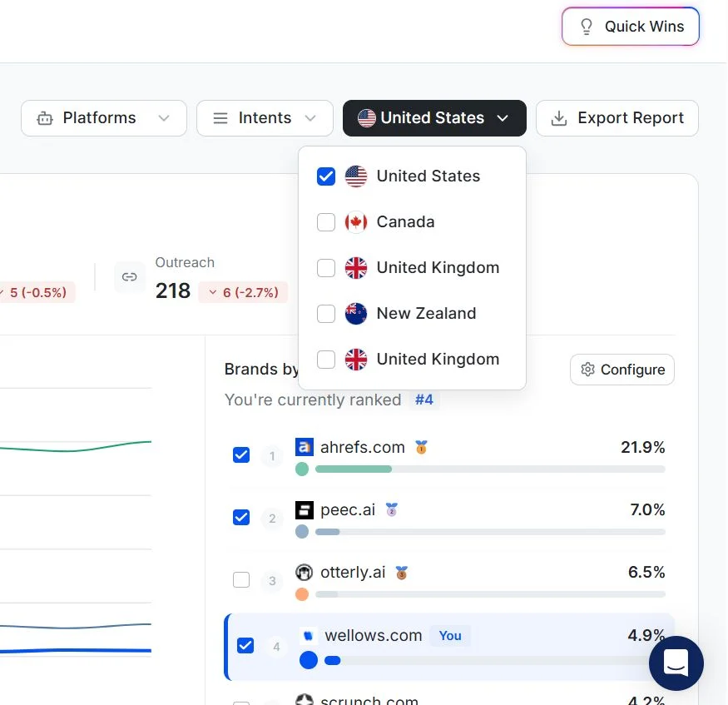
Task: Click the US flag in country button
Action: coord(367,118)
